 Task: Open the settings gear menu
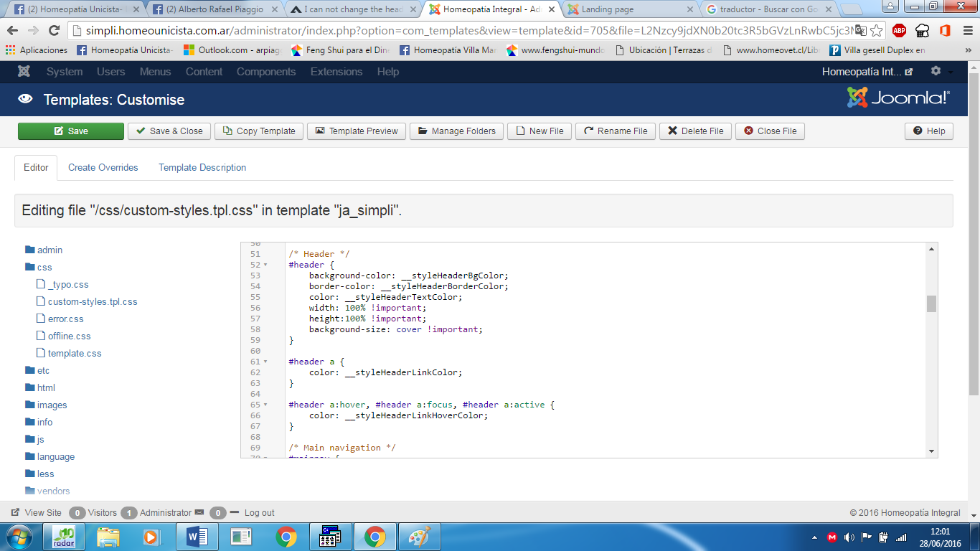click(936, 72)
